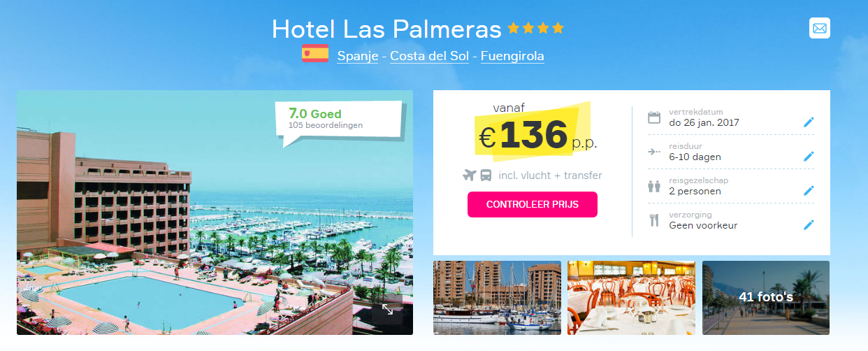Image resolution: width=868 pixels, height=351 pixels.
Task: Click the calendar icon next to vertrekdatum
Action: coord(654,117)
